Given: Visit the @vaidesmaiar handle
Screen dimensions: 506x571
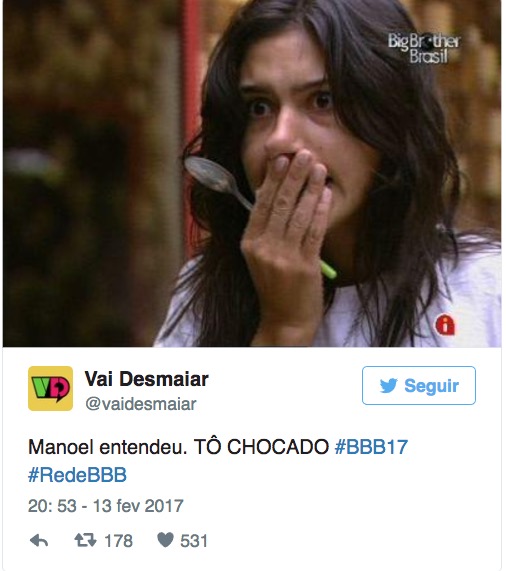Looking at the screenshot, I should pos(141,404).
